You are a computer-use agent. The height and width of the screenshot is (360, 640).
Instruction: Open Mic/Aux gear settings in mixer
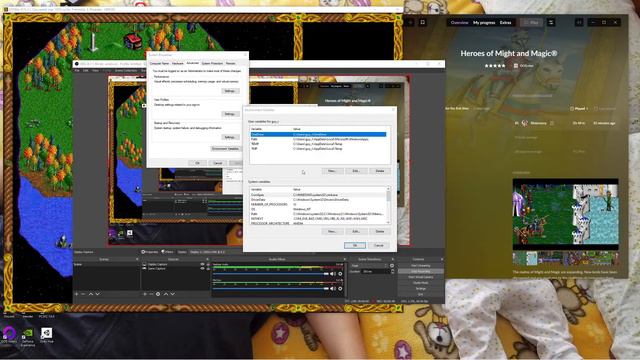(340, 289)
